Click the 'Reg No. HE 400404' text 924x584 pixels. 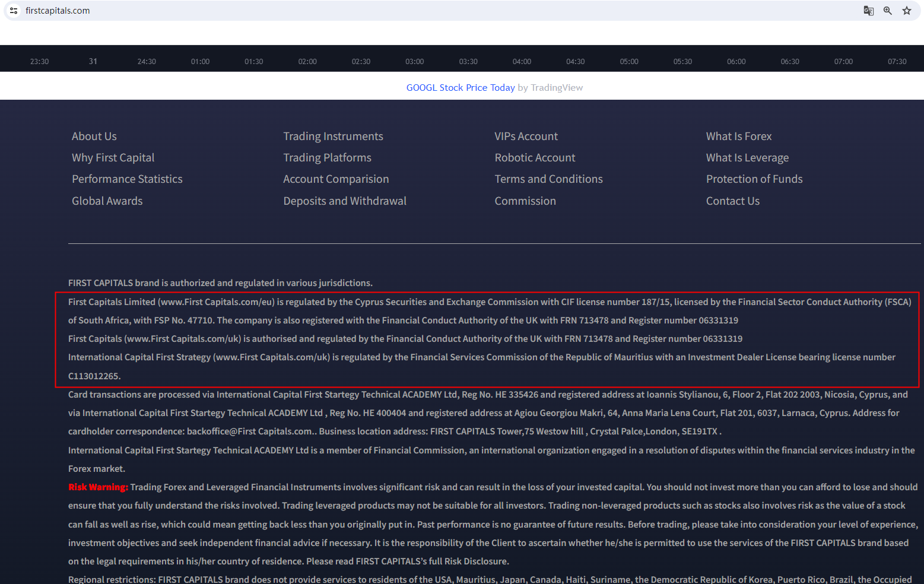367,413
